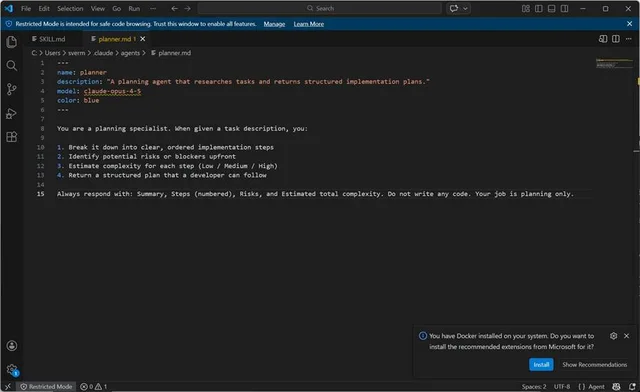Viewport: 640px width, 392px height.
Task: Open the Selection menu
Action: pyautogui.click(x=70, y=8)
